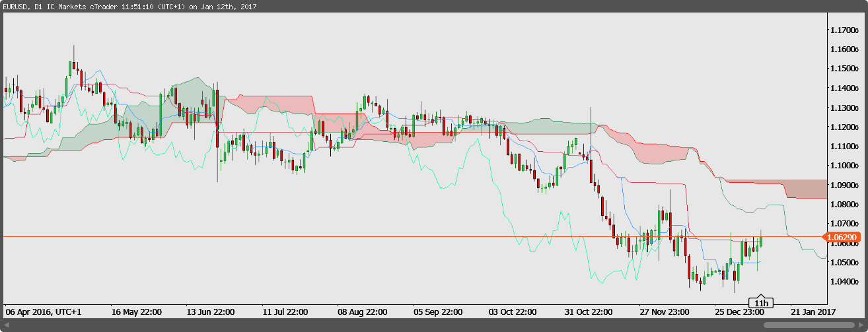Click the 1.07000 price axis label
This screenshot has height=332, width=868.
pyautogui.click(x=846, y=224)
